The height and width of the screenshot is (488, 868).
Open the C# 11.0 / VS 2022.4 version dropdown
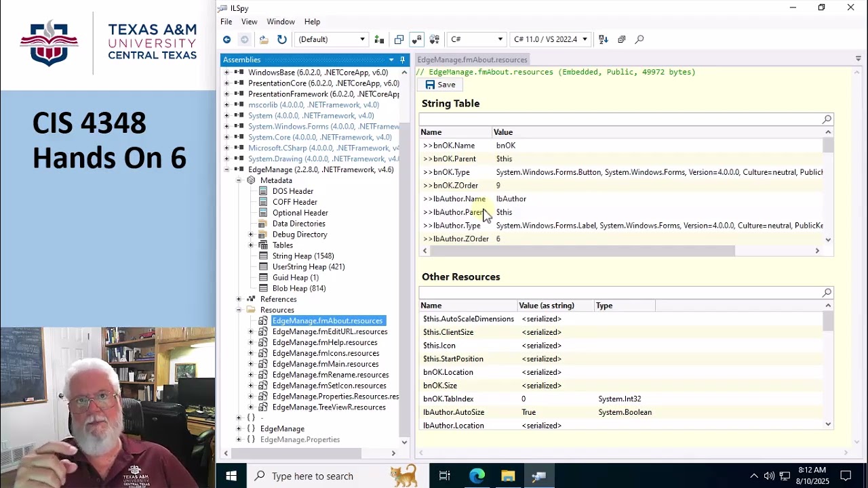point(551,39)
